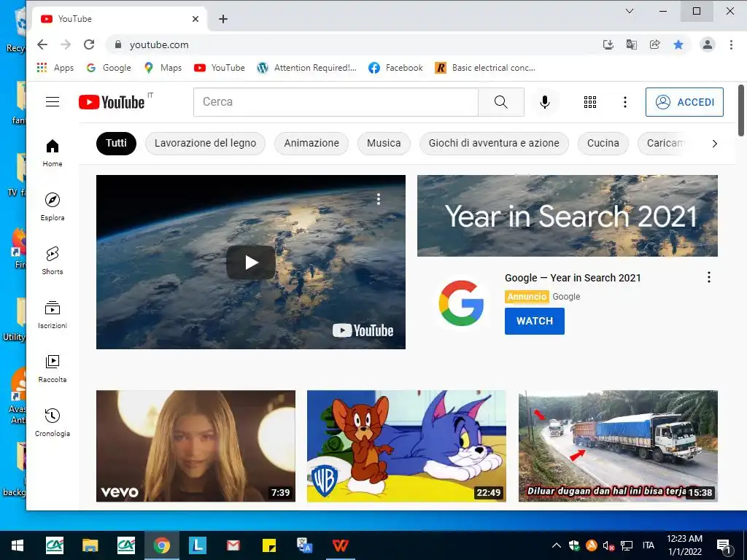The height and width of the screenshot is (560, 747).
Task: Click the page vertical scrollbar
Action: 741,111
